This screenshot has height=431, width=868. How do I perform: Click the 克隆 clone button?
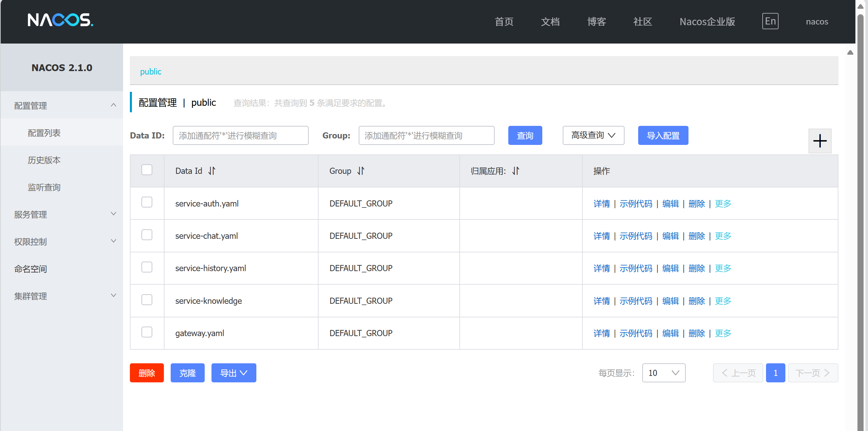[x=187, y=373]
